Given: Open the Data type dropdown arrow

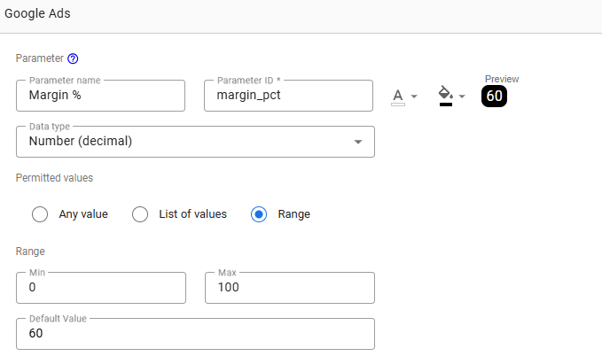Looking at the screenshot, I should (358, 142).
